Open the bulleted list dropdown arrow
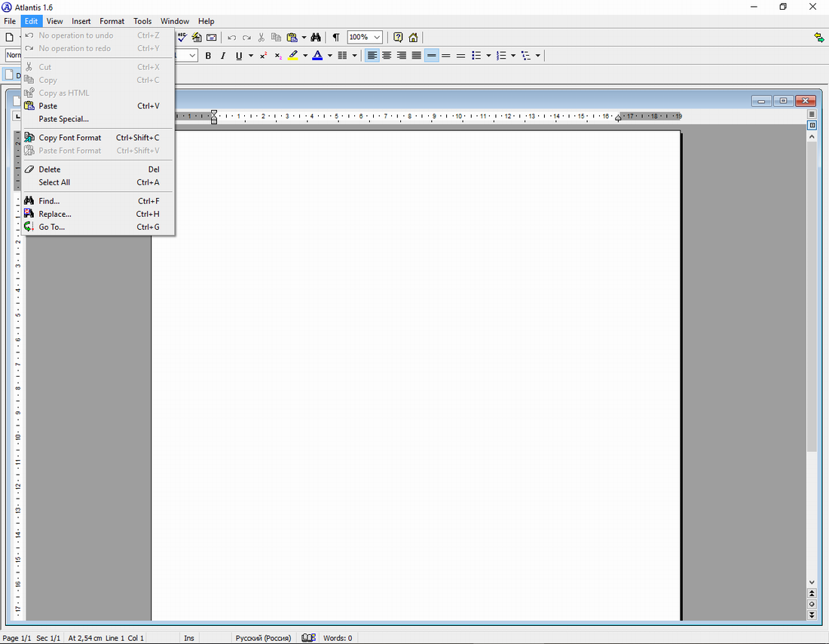Image resolution: width=829 pixels, height=644 pixels. (488, 56)
